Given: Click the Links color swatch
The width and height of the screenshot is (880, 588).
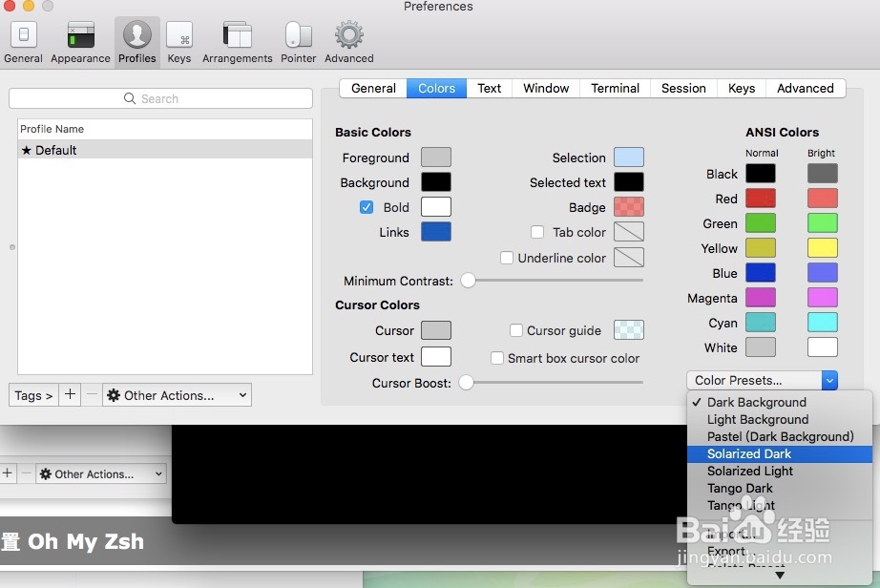Looking at the screenshot, I should coord(436,231).
